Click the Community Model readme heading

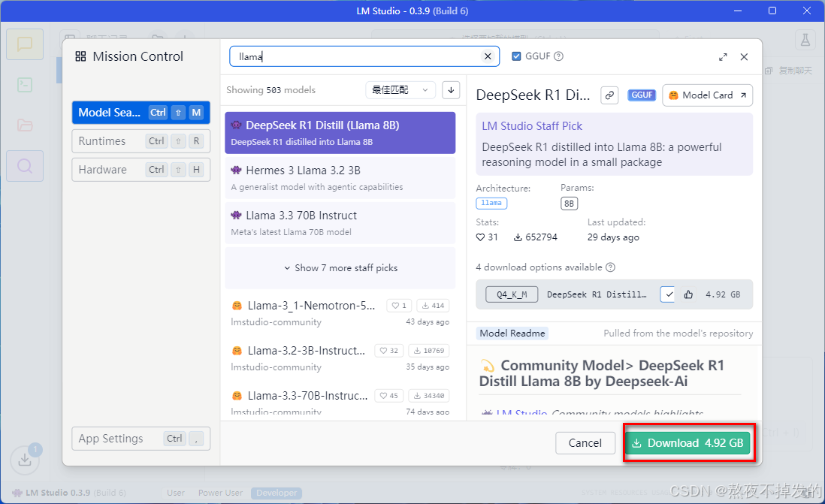[603, 373]
